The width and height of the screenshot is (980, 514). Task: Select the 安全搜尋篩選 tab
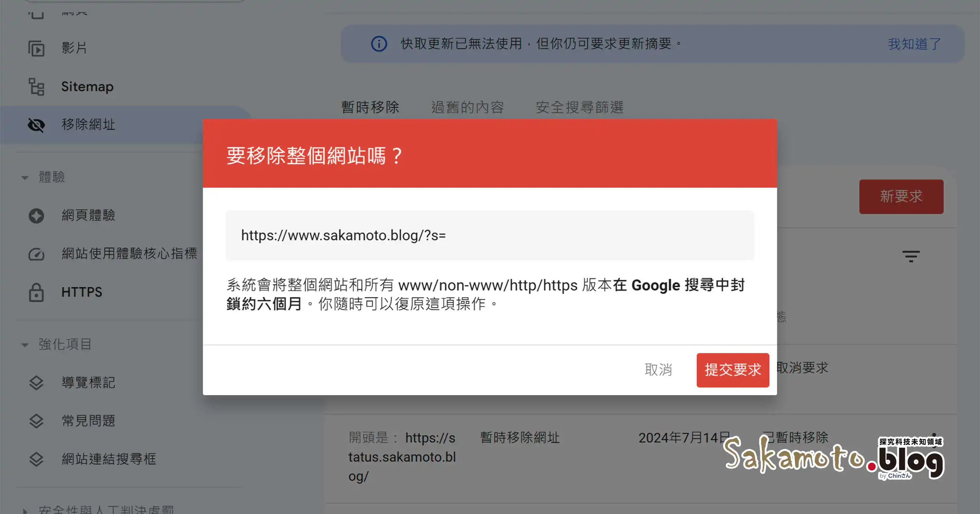579,107
